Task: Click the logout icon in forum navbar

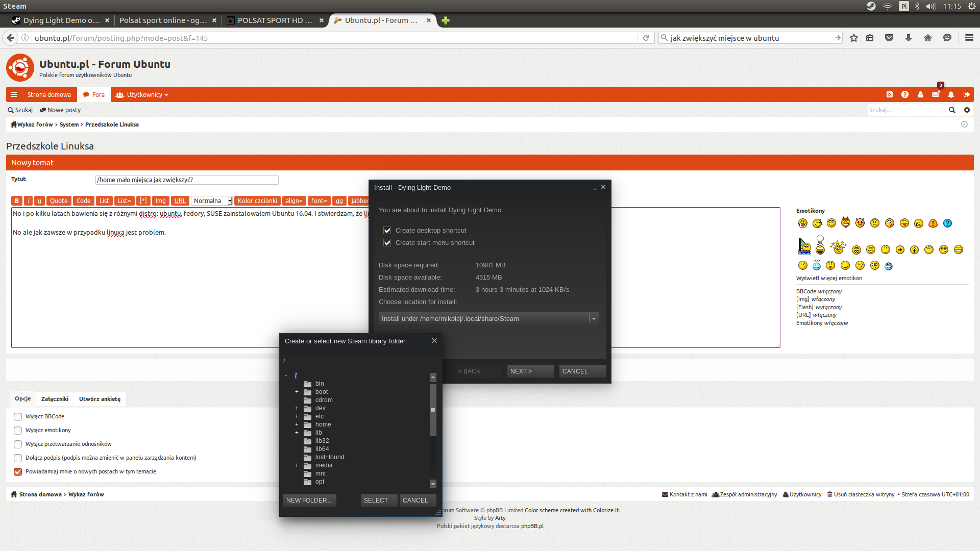Action: [x=966, y=95]
